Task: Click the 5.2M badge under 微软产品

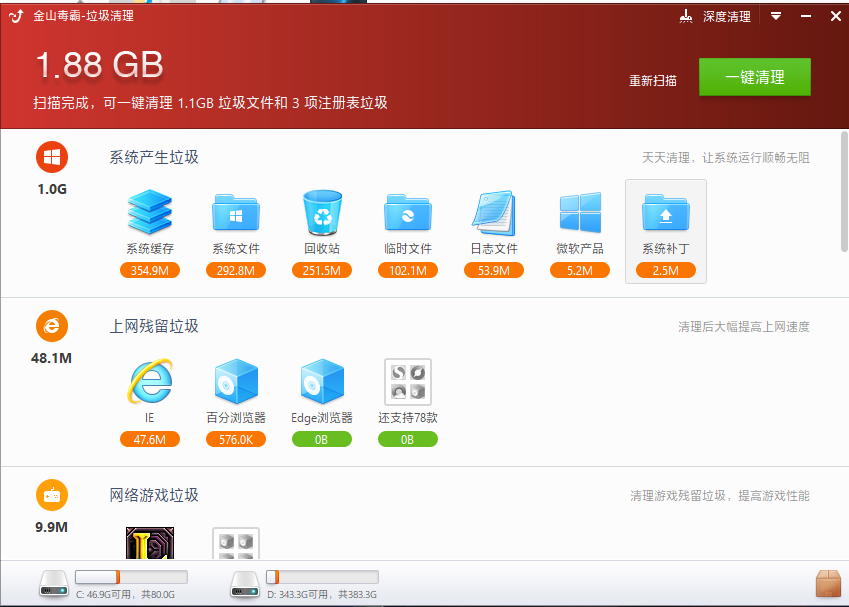Action: coord(580,270)
